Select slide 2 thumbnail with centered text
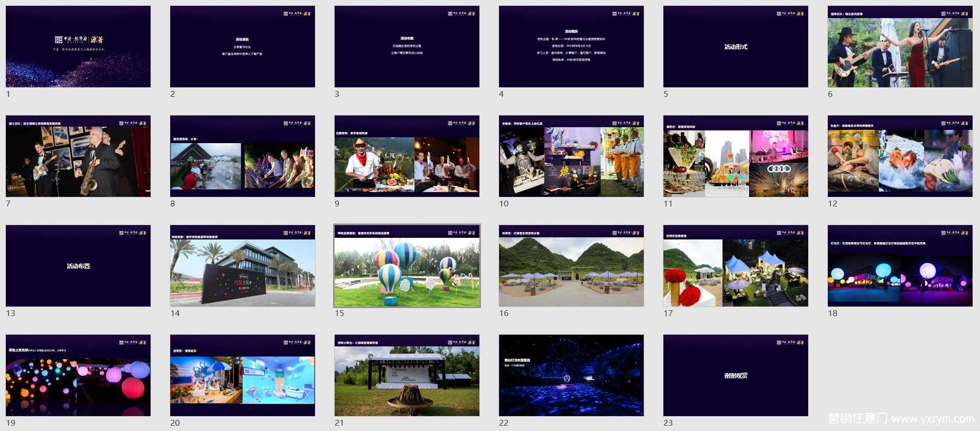Viewport: 980px width, 431px height. (x=243, y=47)
